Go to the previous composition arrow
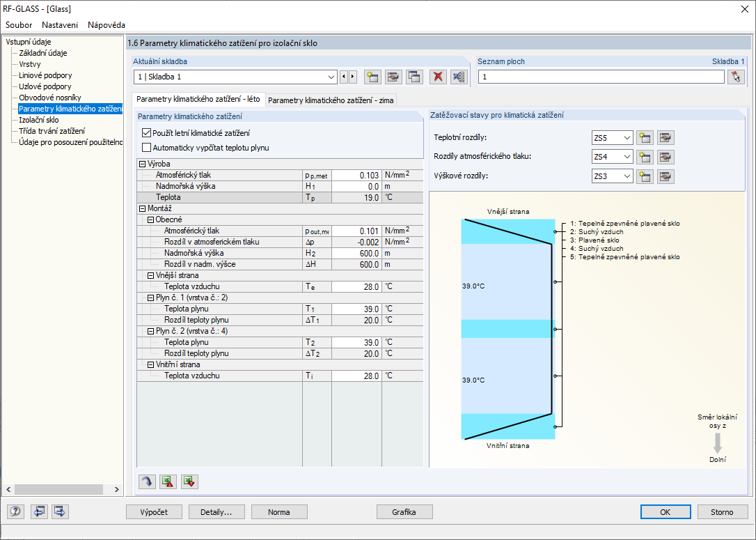The image size is (756, 540). 344,77
